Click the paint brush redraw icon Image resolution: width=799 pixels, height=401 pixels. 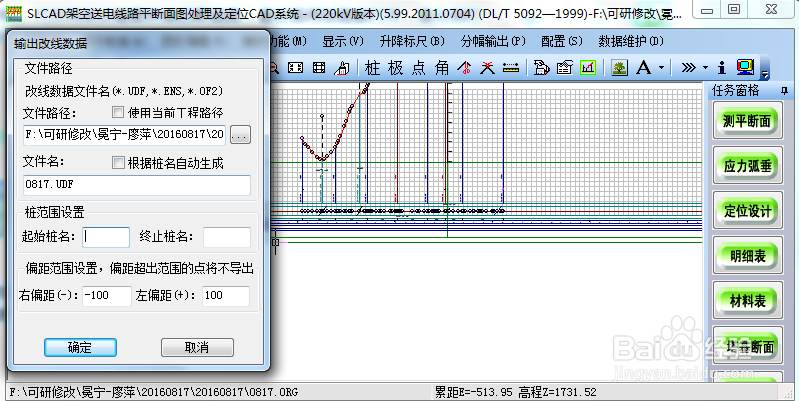click(x=342, y=67)
